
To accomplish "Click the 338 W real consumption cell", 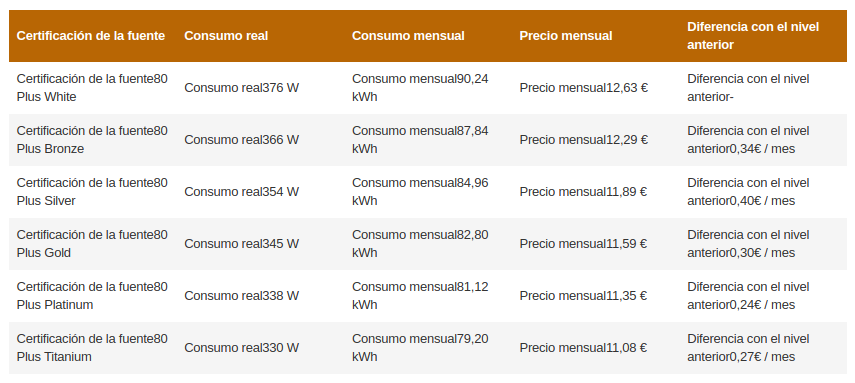I will (x=261, y=296).
